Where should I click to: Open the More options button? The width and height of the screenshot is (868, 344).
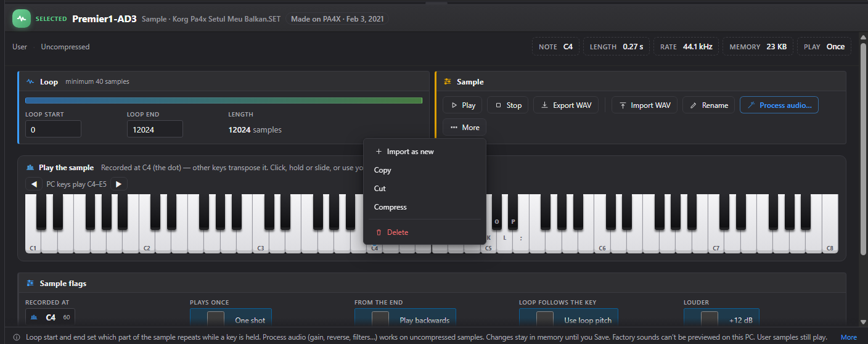tap(464, 127)
